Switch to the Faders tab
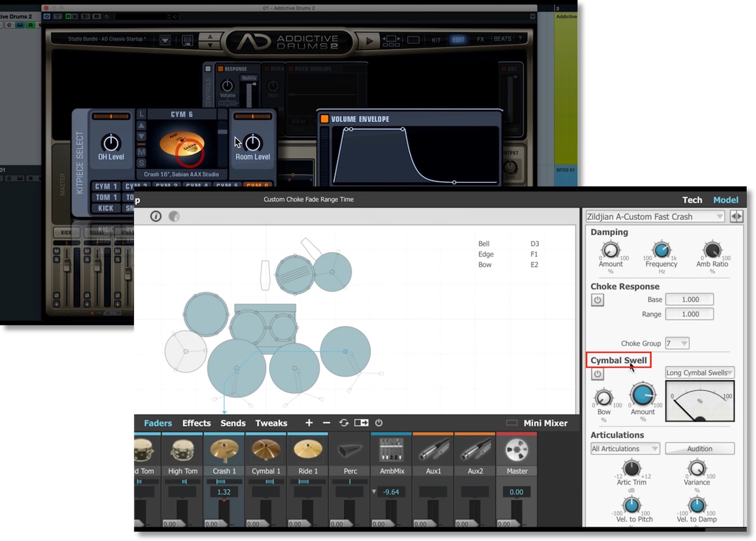 tap(158, 423)
